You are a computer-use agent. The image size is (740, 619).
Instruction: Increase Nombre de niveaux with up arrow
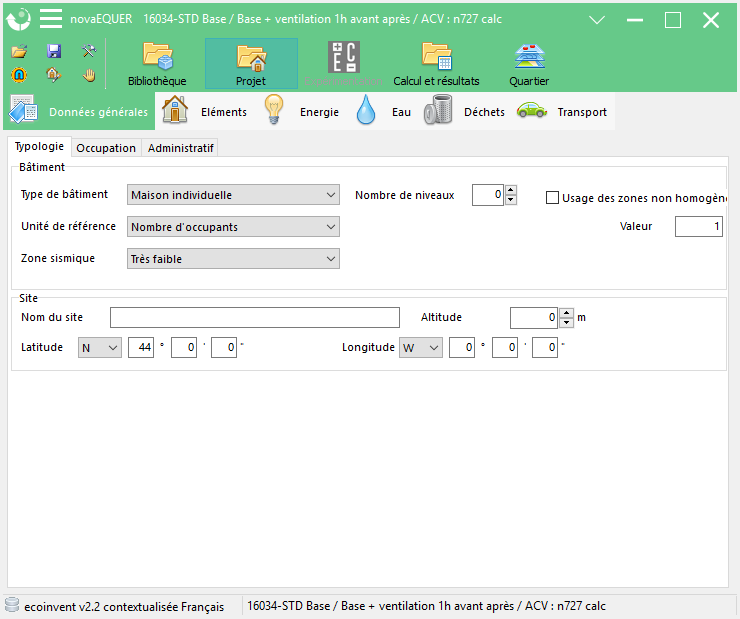(511, 190)
